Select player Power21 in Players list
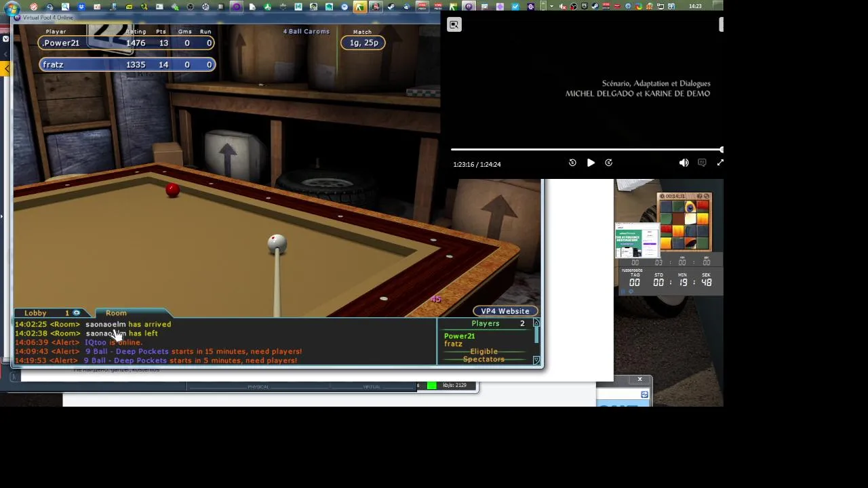The image size is (868, 488). coord(460,336)
